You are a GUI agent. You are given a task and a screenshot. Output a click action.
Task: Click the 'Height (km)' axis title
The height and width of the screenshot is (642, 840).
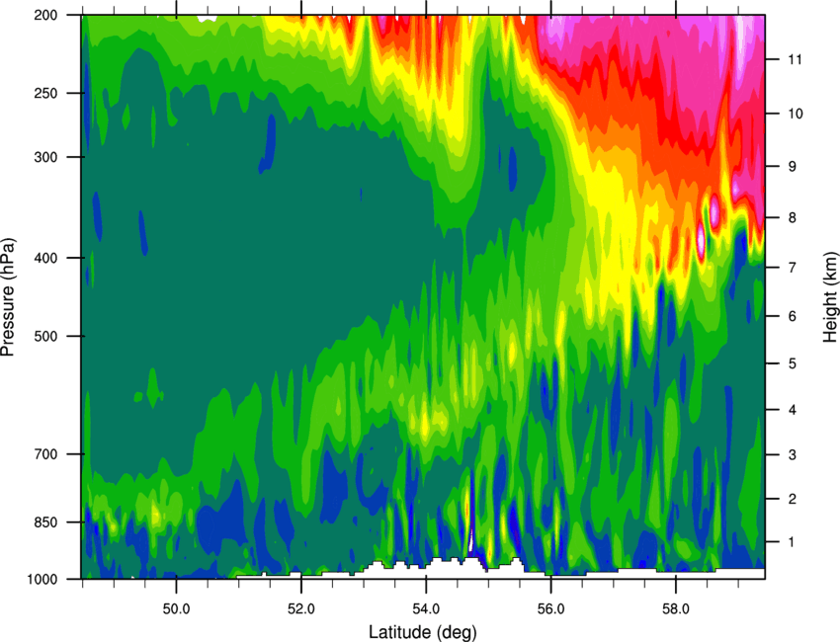[x=830, y=298]
